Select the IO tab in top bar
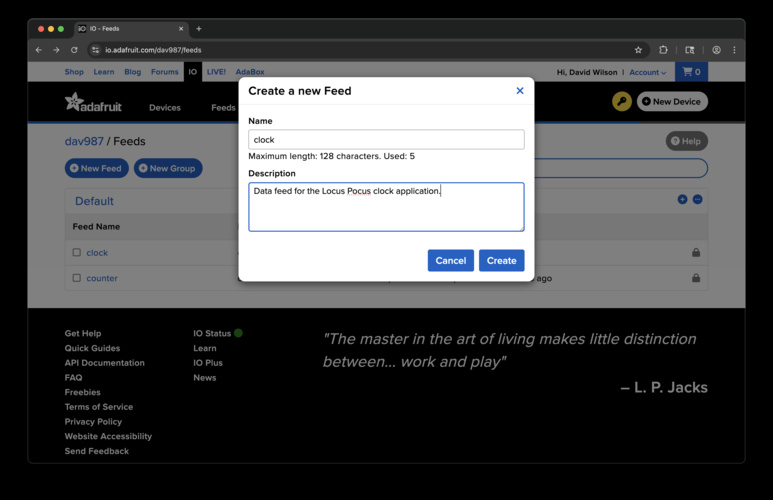This screenshot has width=773, height=500. click(193, 71)
